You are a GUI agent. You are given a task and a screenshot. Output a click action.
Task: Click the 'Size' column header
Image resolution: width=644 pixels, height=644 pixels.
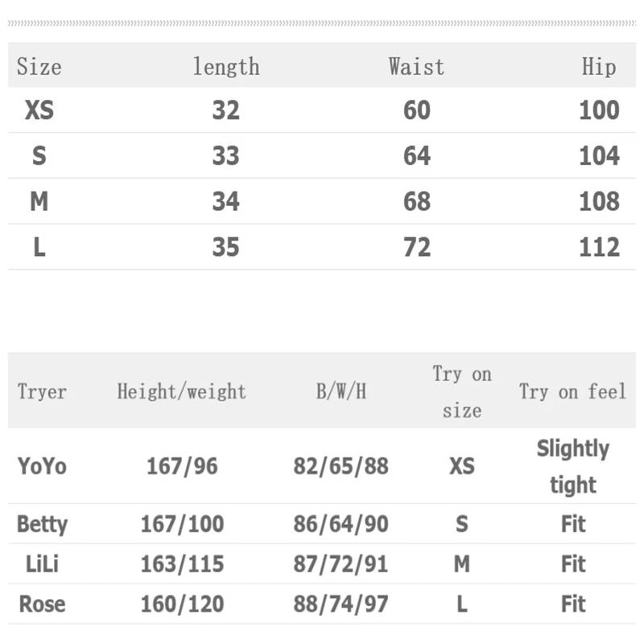pos(39,66)
